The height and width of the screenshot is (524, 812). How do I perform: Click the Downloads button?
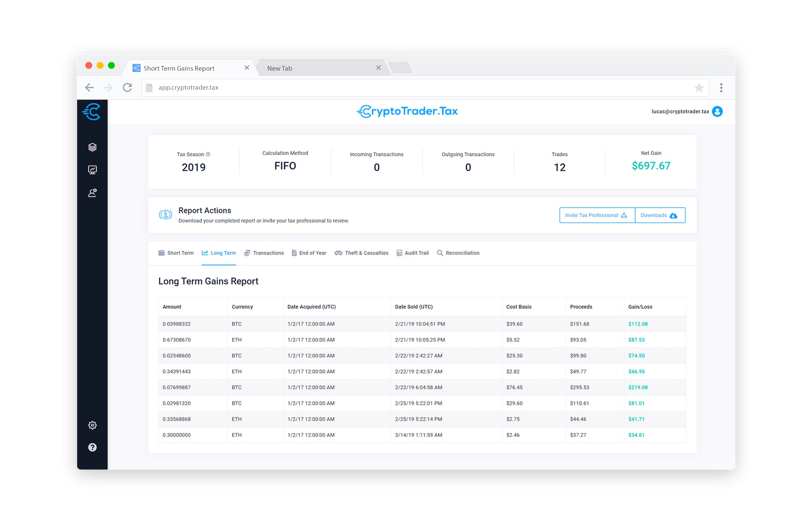(x=659, y=215)
